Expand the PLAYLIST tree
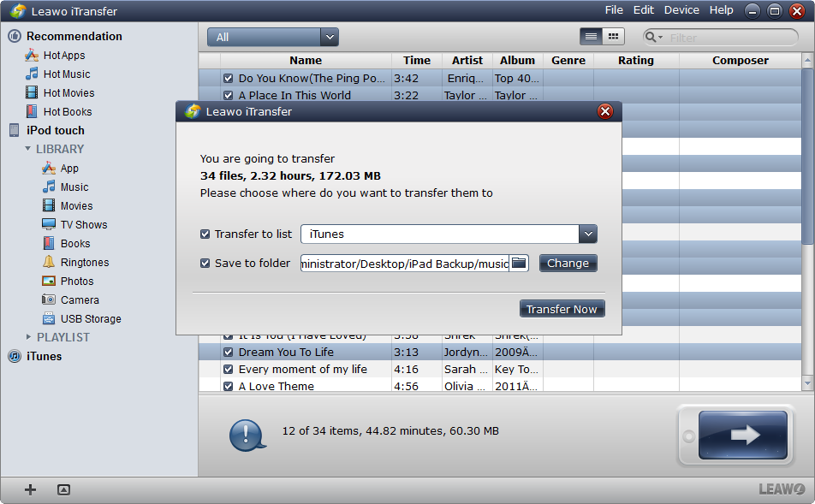Viewport: 815px width, 504px height. pos(28,337)
